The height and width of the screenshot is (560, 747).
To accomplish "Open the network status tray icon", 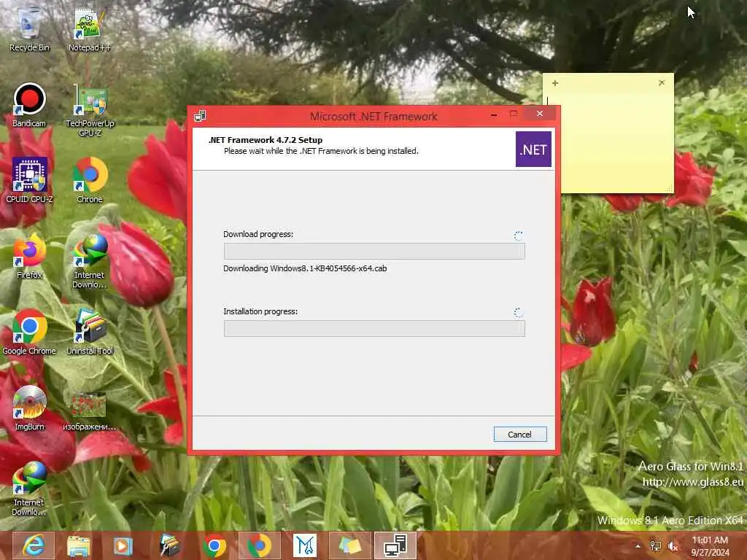I will [x=656, y=546].
